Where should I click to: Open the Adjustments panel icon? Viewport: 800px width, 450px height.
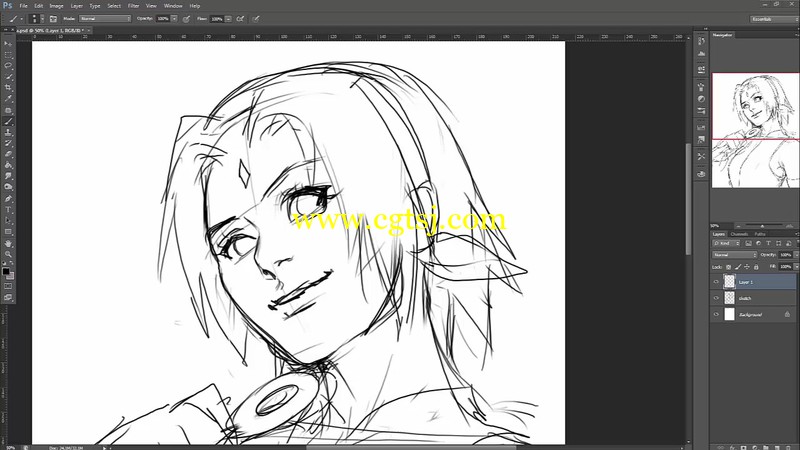pos(701,98)
